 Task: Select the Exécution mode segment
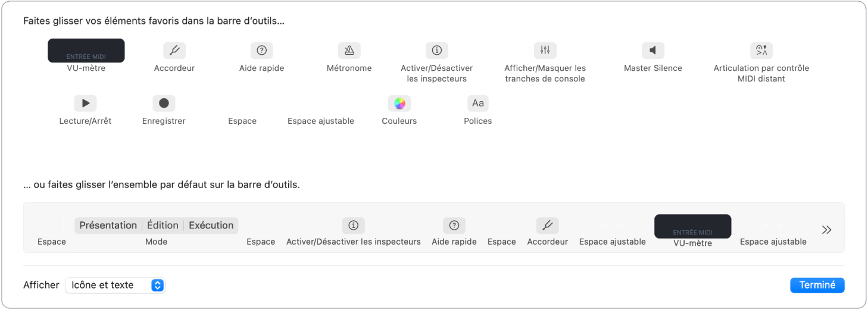pyautogui.click(x=211, y=225)
